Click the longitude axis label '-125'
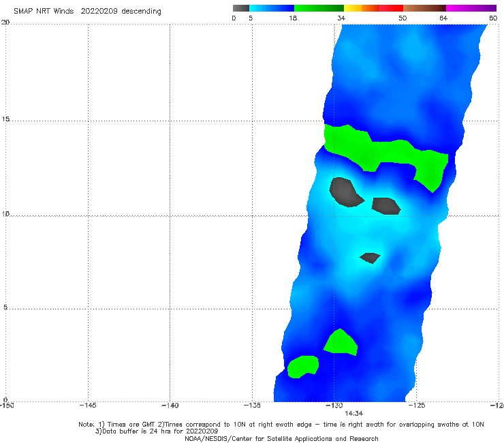The width and height of the screenshot is (504, 443). [417, 406]
